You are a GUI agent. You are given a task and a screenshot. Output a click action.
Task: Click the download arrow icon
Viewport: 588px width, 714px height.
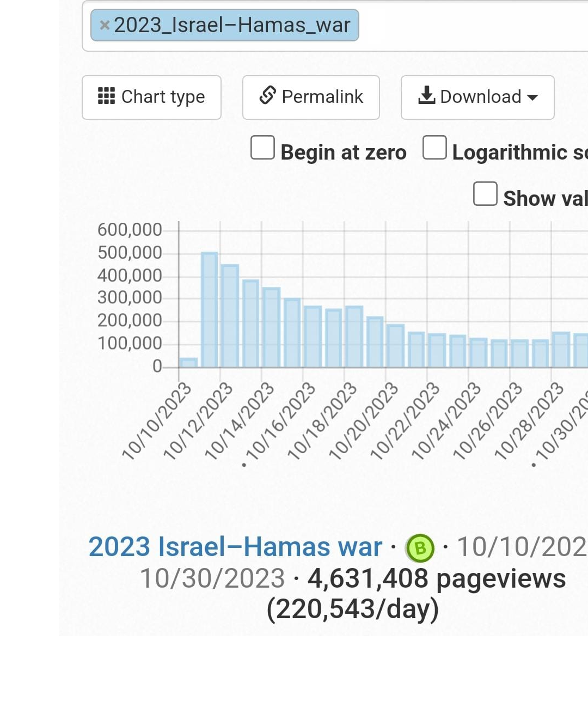[x=426, y=95]
